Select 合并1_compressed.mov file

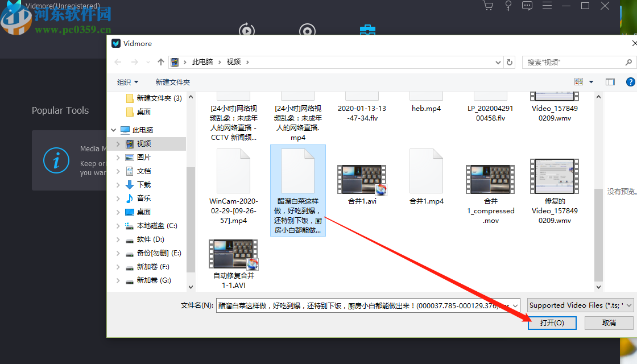point(490,195)
